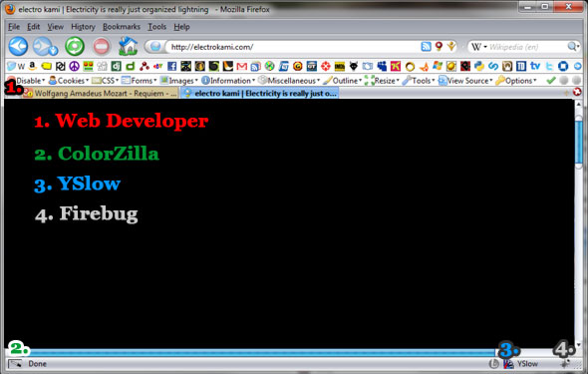Click the grey circular L status bar icon
The width and height of the screenshot is (588, 374).
click(494, 363)
